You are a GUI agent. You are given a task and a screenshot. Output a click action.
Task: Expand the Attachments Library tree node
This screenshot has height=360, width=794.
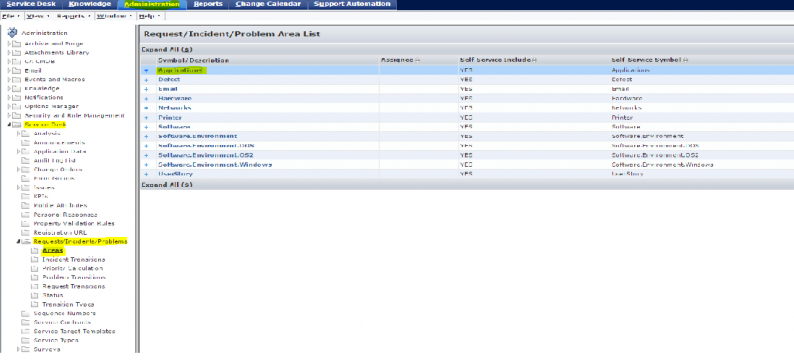9,53
